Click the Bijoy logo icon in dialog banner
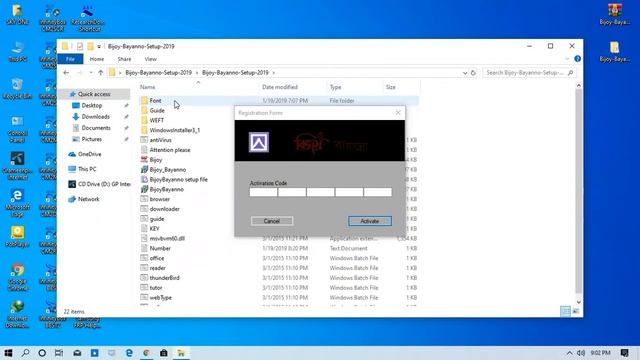Viewport: 640px width, 360px height. coord(259,142)
